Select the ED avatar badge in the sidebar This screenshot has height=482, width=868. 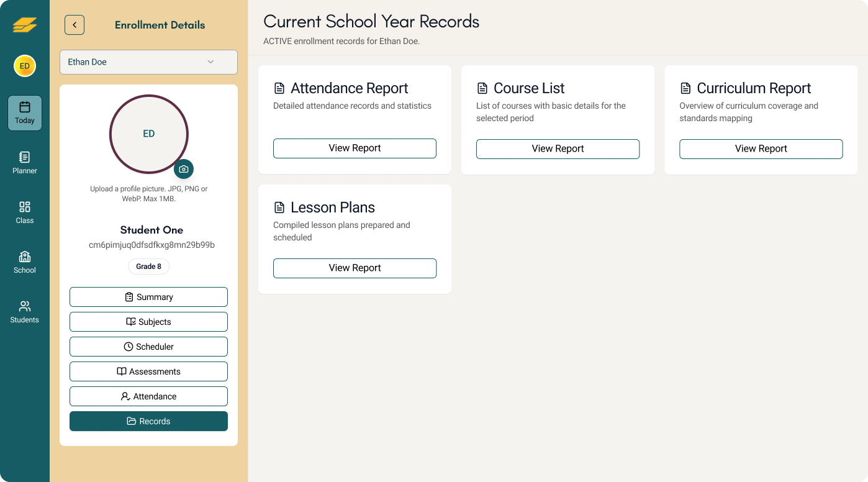24,65
